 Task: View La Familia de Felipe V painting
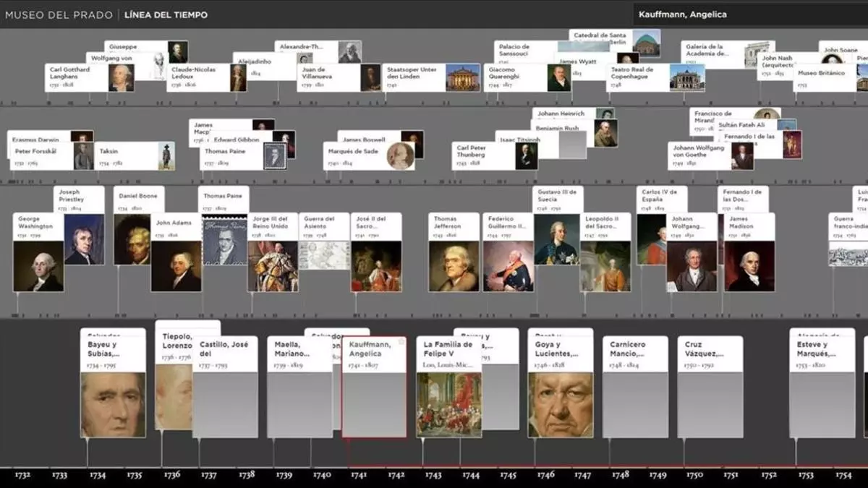click(x=448, y=403)
